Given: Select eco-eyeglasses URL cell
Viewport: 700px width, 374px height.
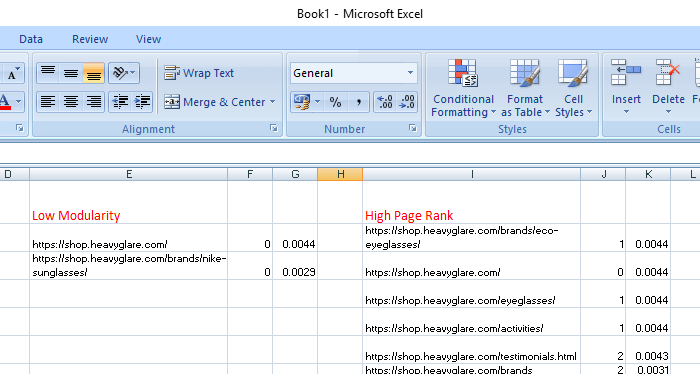Looking at the screenshot, I should [471, 237].
